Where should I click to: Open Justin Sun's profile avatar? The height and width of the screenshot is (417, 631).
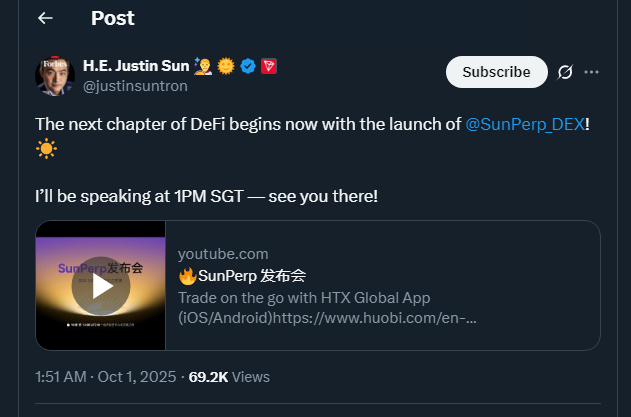[55, 76]
